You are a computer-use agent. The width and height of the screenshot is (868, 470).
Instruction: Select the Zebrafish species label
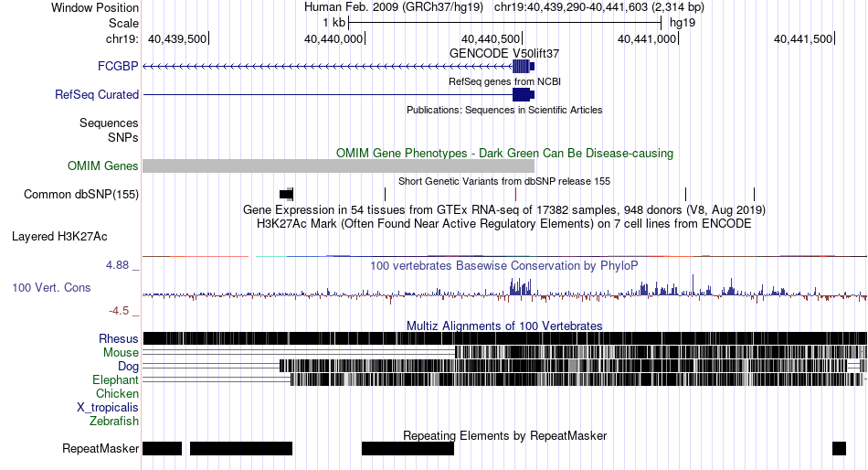click(x=113, y=421)
